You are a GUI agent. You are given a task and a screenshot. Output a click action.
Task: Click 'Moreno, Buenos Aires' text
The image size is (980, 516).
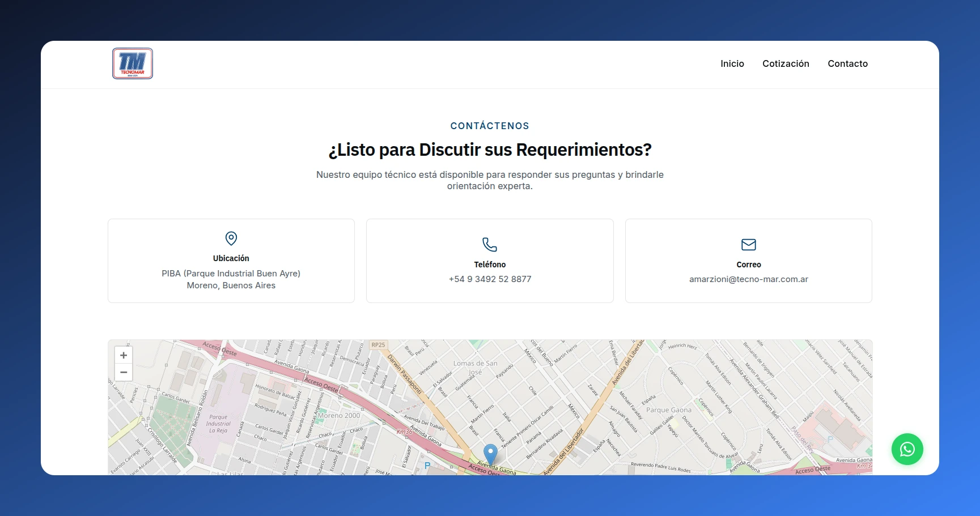pyautogui.click(x=231, y=285)
